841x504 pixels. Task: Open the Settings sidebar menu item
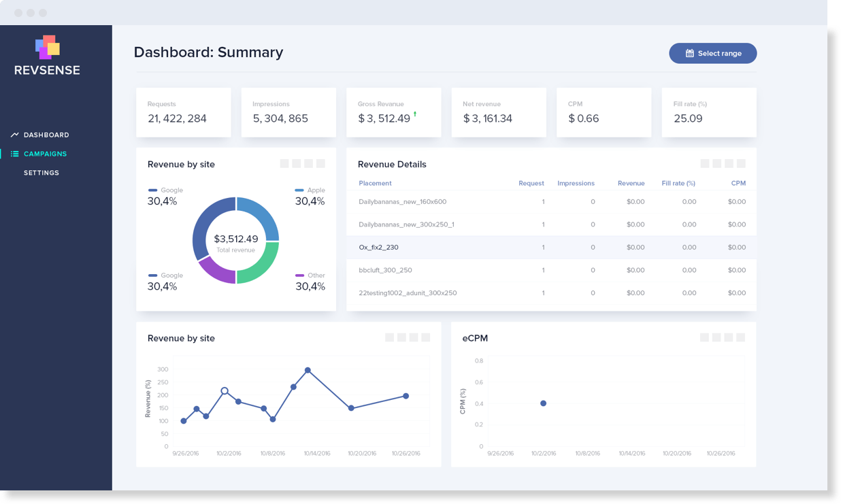pyautogui.click(x=41, y=173)
